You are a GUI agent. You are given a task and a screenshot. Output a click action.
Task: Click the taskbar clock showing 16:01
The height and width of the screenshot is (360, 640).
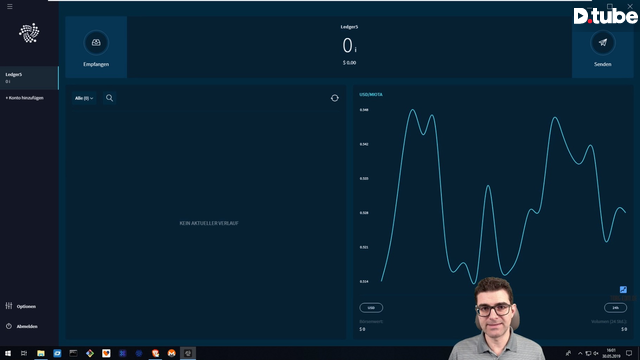[611, 353]
